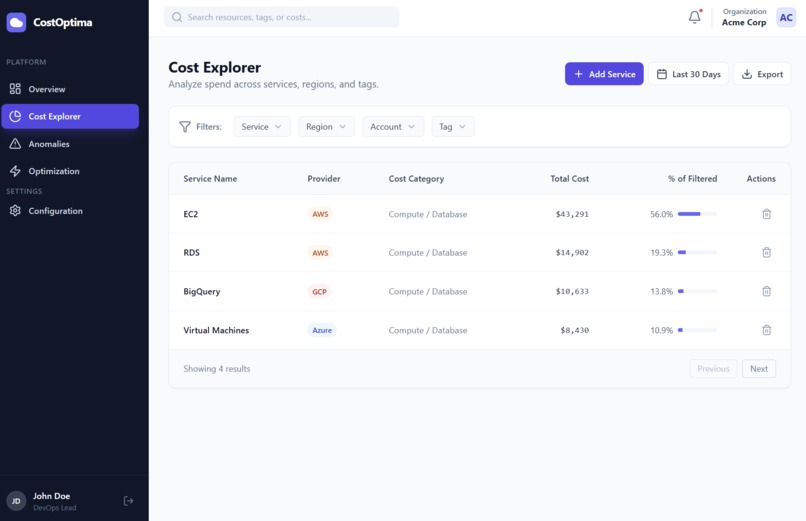Click the AC organization avatar

point(786,17)
